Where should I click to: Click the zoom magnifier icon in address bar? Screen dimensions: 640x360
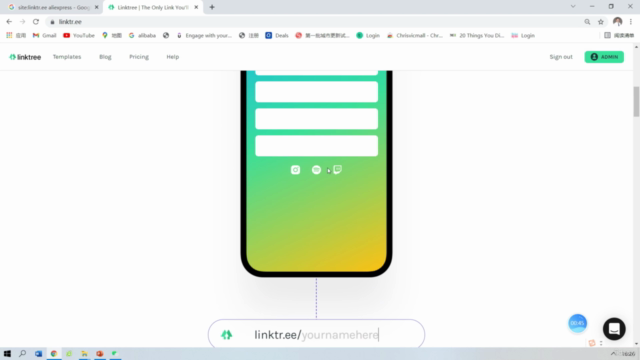pos(587,22)
